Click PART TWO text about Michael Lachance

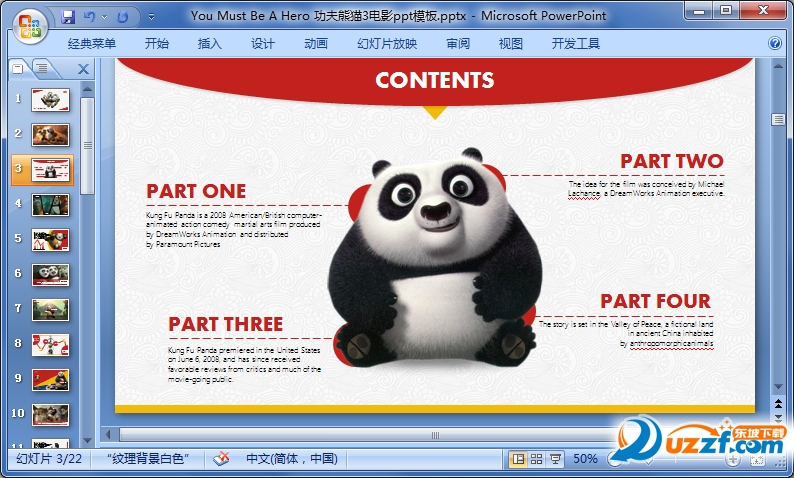point(646,188)
